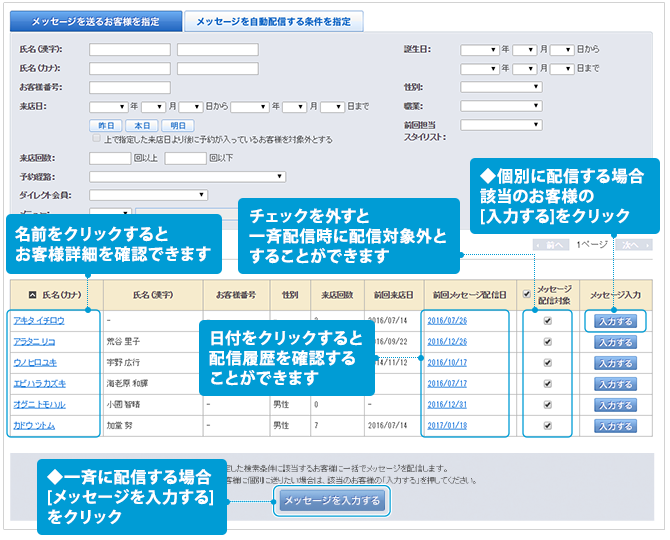Viewport: 670px width, 540px height.
Task: Open the 前回担当スタイリスト dropdown
Action: [x=500, y=125]
